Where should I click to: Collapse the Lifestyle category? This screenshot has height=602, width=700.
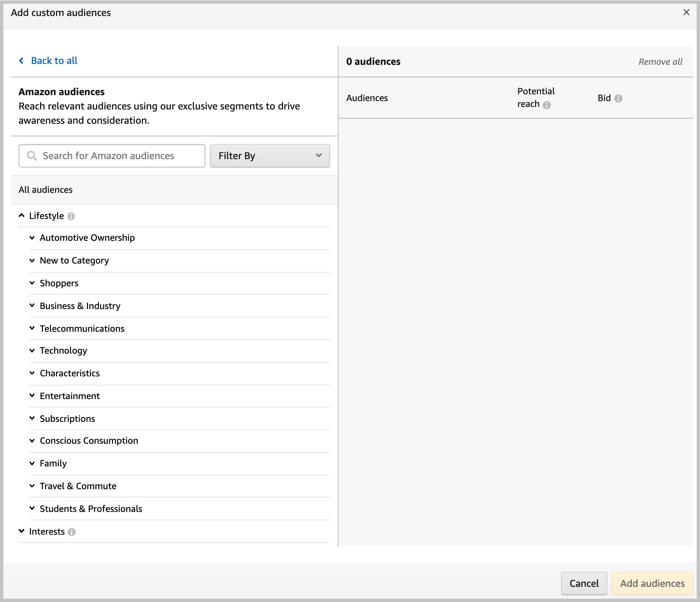click(x=22, y=216)
